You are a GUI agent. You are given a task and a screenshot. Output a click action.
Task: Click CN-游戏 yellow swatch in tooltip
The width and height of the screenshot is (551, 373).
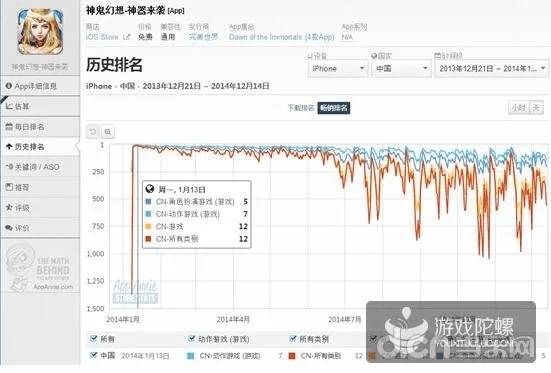148,226
